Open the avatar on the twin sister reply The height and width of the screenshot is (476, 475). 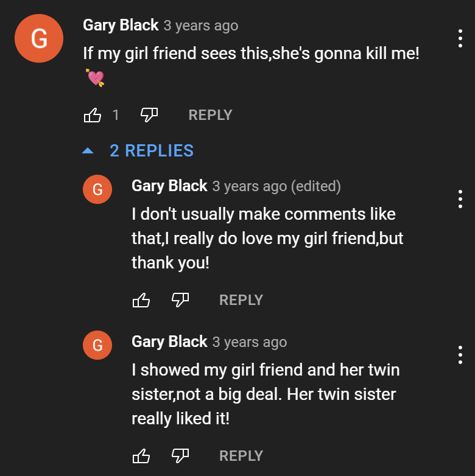pyautogui.click(x=97, y=345)
